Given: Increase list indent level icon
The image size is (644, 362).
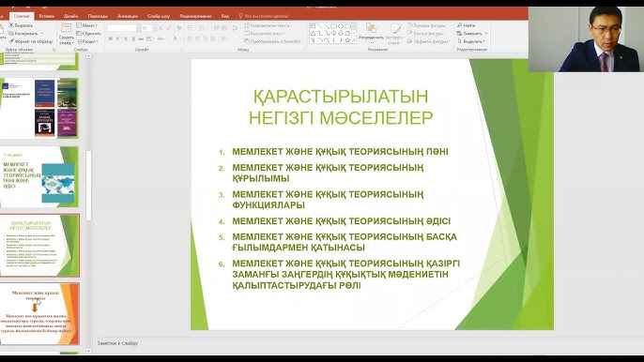Looking at the screenshot, I should [x=224, y=28].
